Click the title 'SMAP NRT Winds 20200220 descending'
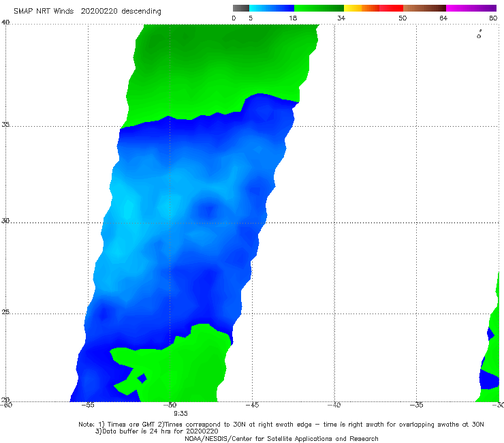504x443 pixels. (x=87, y=11)
